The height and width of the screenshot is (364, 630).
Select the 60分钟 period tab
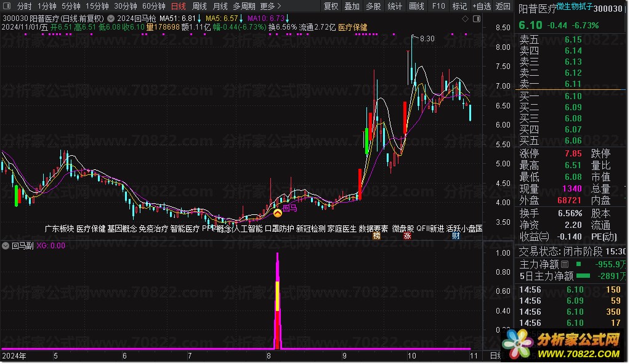coord(154,6)
